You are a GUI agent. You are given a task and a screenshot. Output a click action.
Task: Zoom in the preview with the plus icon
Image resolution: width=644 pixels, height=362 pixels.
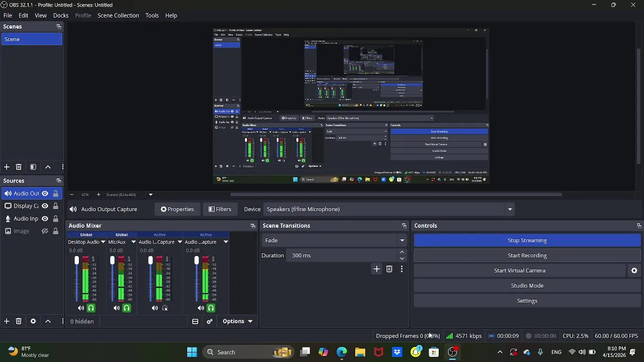[x=98, y=195]
